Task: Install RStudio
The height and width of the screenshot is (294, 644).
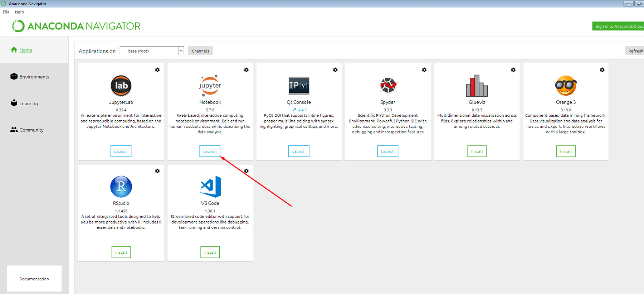Action: coord(121,252)
